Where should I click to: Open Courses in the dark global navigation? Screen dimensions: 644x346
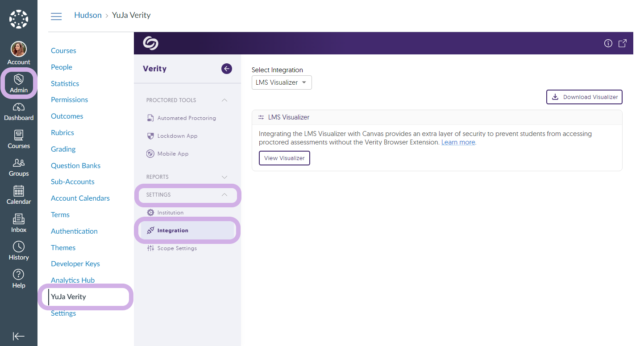(x=19, y=140)
